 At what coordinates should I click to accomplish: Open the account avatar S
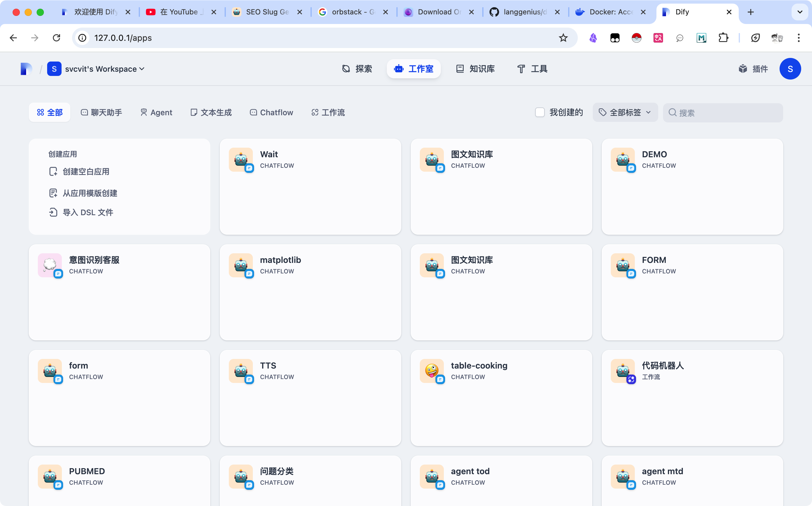[790, 69]
